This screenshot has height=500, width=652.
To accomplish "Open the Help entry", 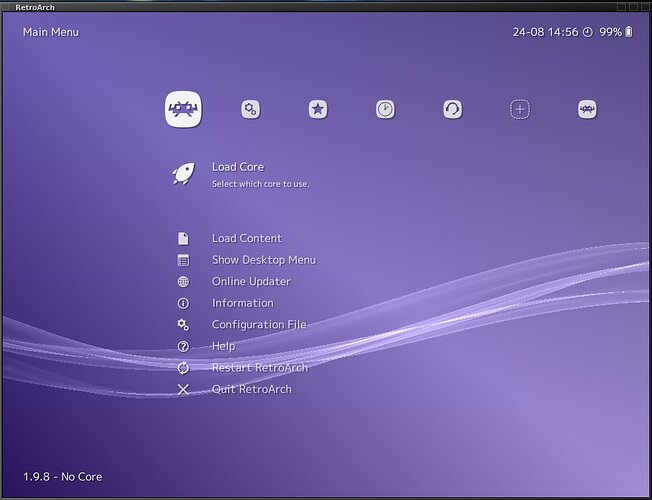I will pos(224,346).
